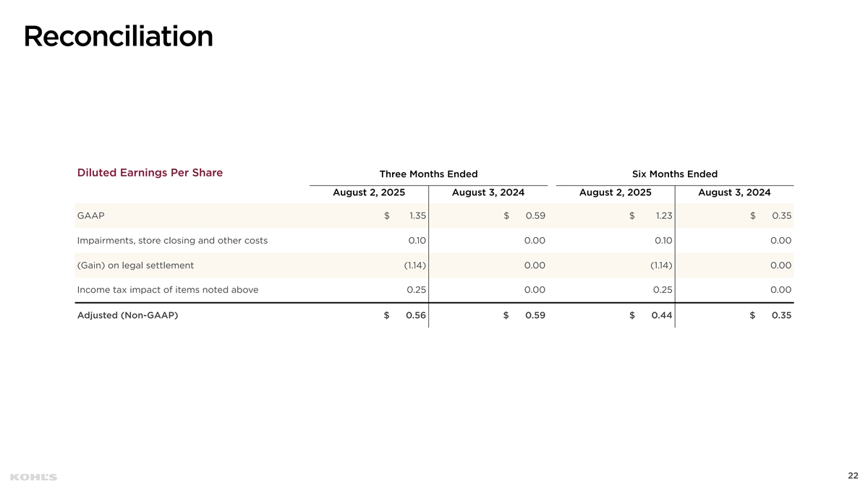Select the adjusted value 0.44
This screenshot has width=868, height=488.
662,315
